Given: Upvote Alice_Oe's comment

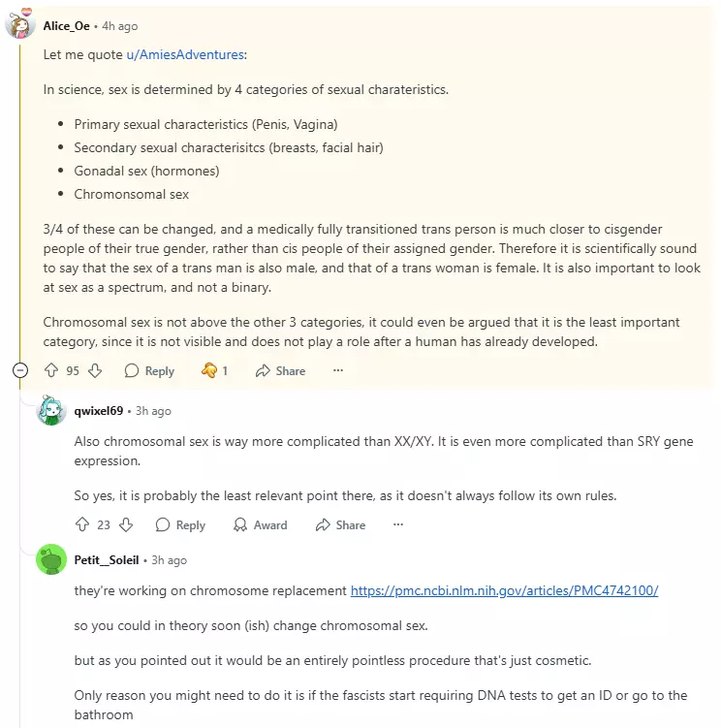Looking at the screenshot, I should pos(51,370).
